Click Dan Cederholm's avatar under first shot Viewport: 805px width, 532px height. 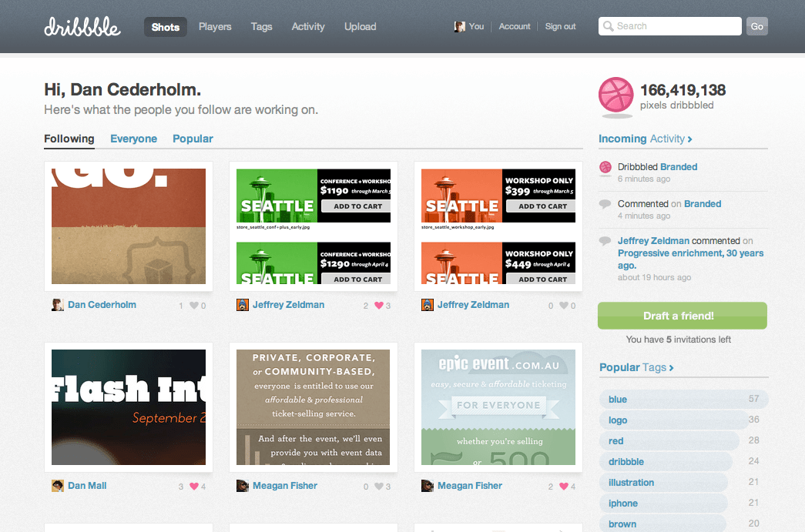58,305
